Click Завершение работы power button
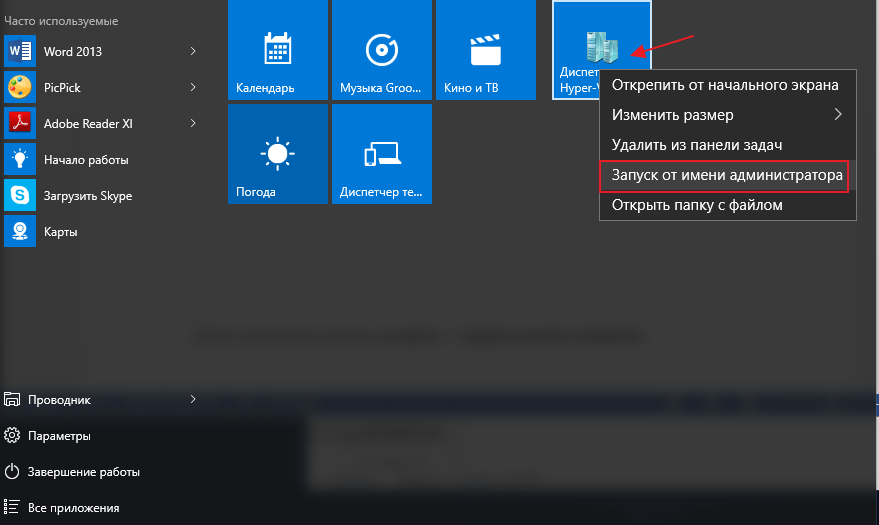879x525 pixels. 84,471
